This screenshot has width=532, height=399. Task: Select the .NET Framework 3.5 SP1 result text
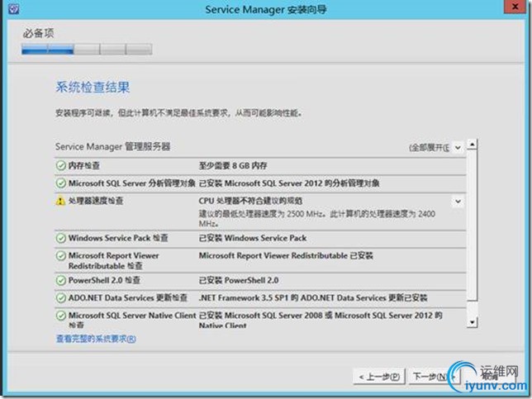click(x=313, y=298)
